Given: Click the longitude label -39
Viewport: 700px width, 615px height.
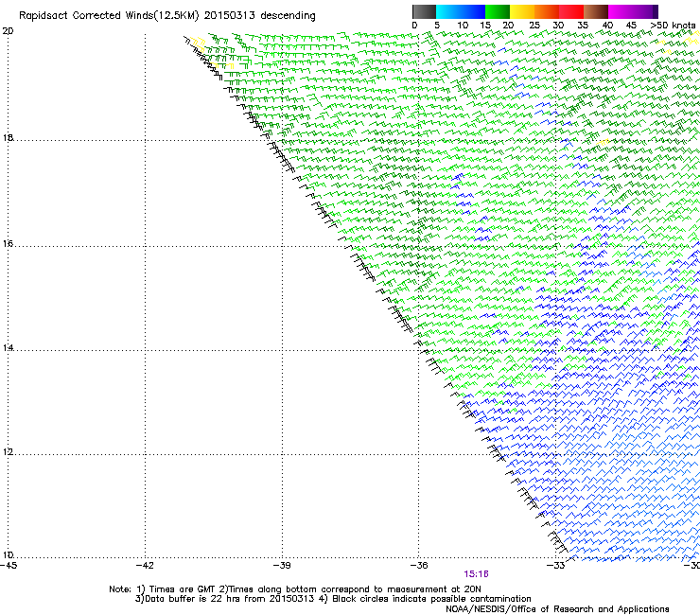Looking at the screenshot, I should pyautogui.click(x=282, y=566).
